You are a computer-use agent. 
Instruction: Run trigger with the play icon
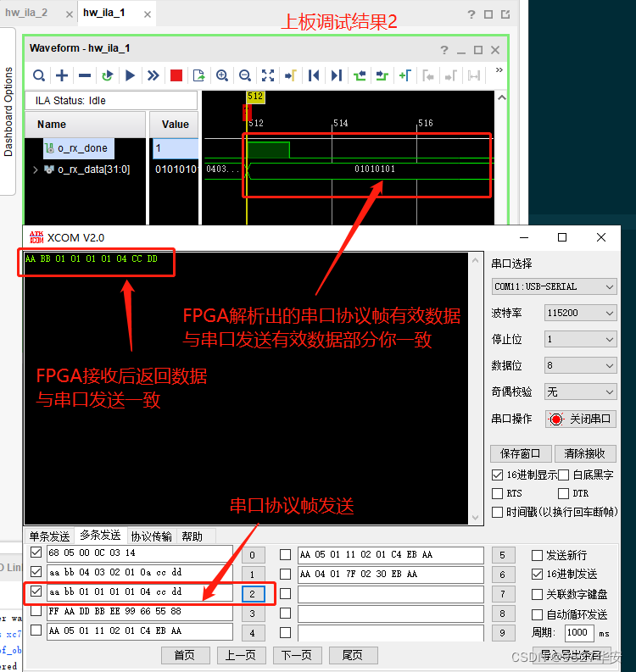(x=130, y=76)
